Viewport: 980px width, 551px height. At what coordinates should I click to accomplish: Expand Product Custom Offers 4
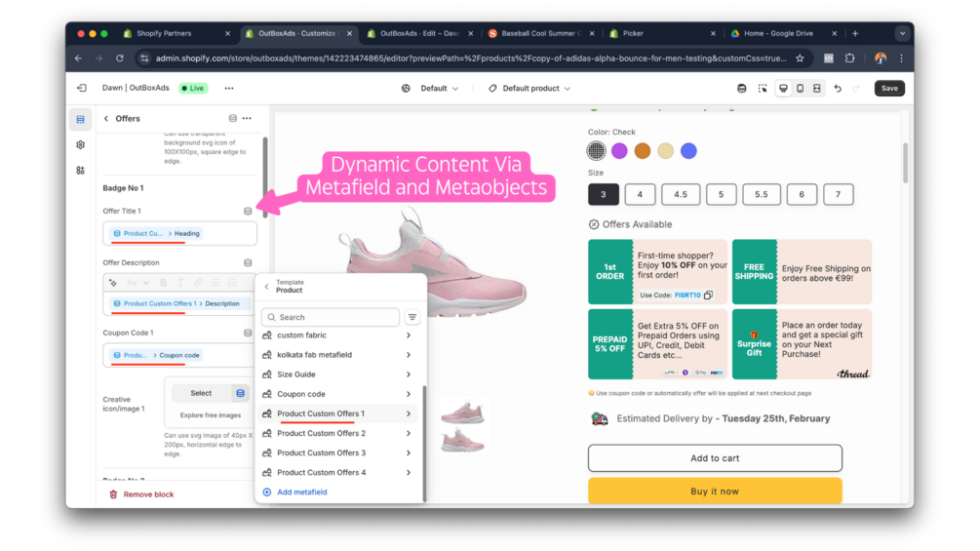[x=337, y=472]
